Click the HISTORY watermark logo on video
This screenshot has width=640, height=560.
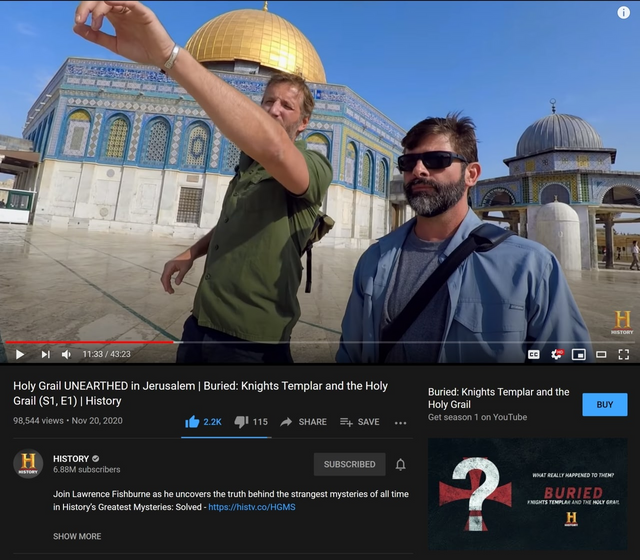click(622, 322)
